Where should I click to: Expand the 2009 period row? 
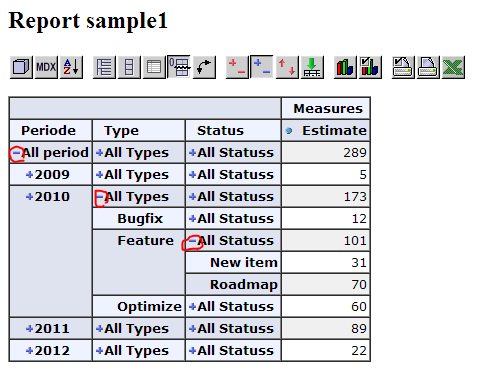(x=30, y=175)
